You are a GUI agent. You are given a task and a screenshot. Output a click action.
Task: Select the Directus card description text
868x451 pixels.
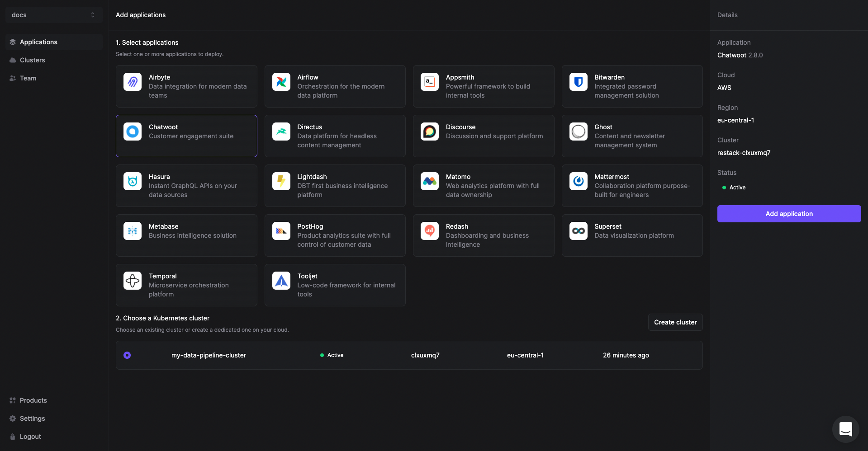(337, 141)
